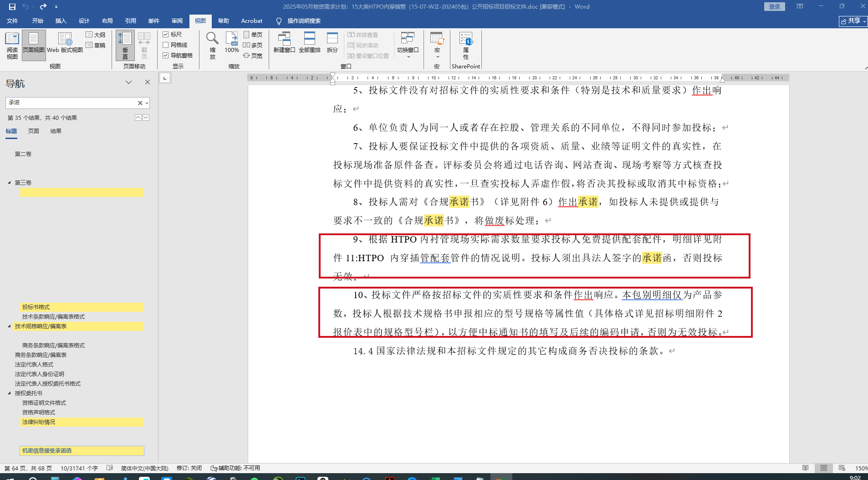Open the 宏 macros dropdown

(437, 45)
